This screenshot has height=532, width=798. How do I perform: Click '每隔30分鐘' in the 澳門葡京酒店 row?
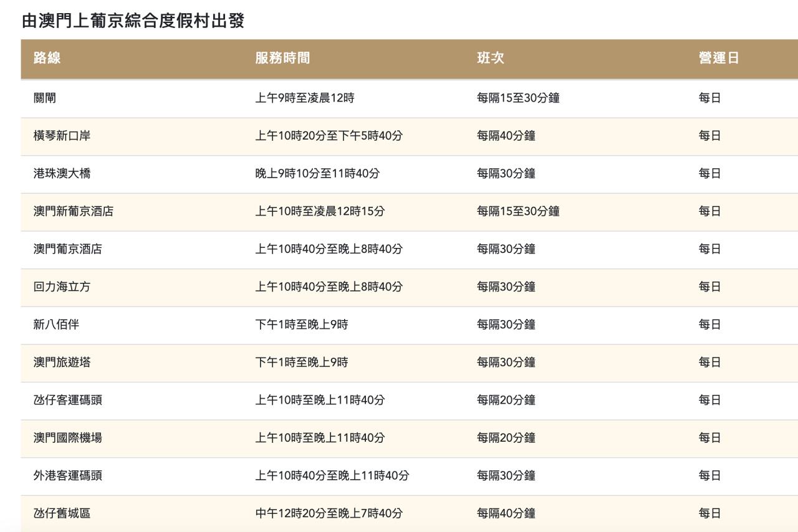[x=506, y=249]
